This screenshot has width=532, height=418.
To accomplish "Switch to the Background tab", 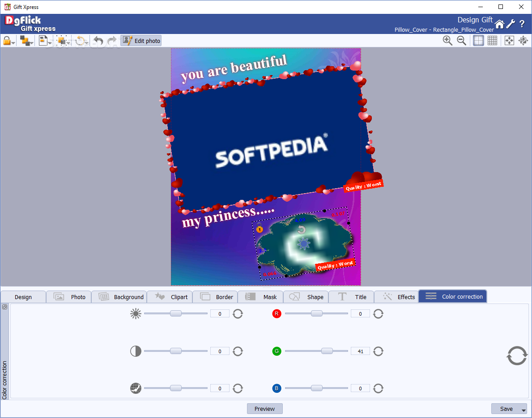I will (x=119, y=297).
